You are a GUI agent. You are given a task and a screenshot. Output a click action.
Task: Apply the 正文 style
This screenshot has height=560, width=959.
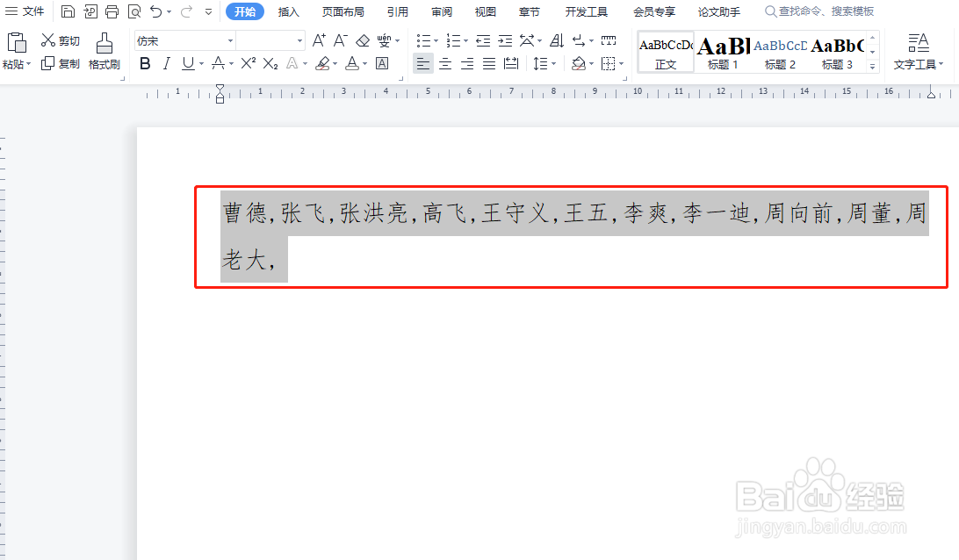pos(666,53)
